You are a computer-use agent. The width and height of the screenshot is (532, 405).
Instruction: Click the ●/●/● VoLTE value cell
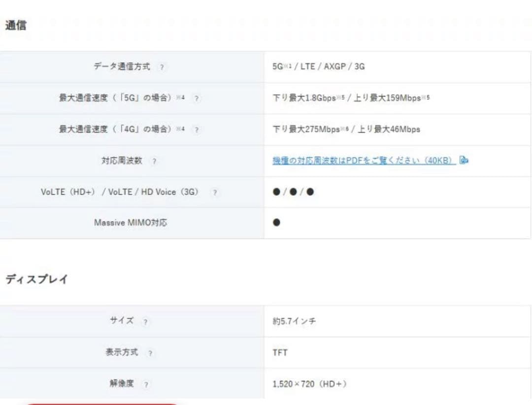[293, 192]
